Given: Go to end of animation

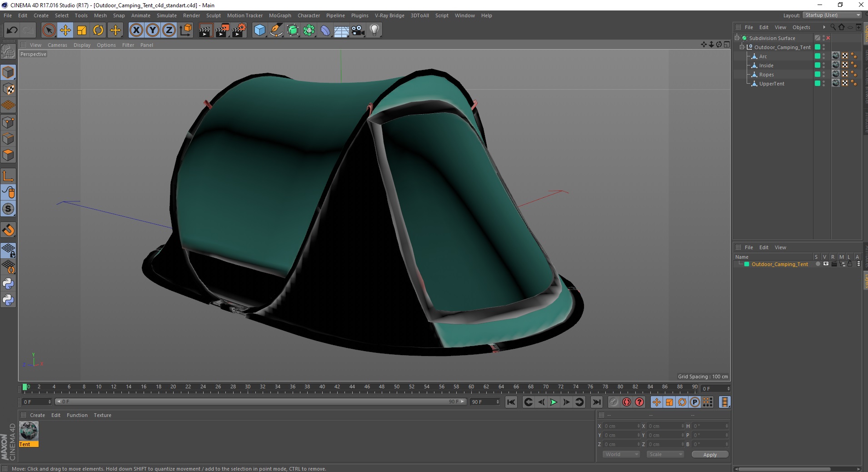Looking at the screenshot, I should tap(597, 402).
